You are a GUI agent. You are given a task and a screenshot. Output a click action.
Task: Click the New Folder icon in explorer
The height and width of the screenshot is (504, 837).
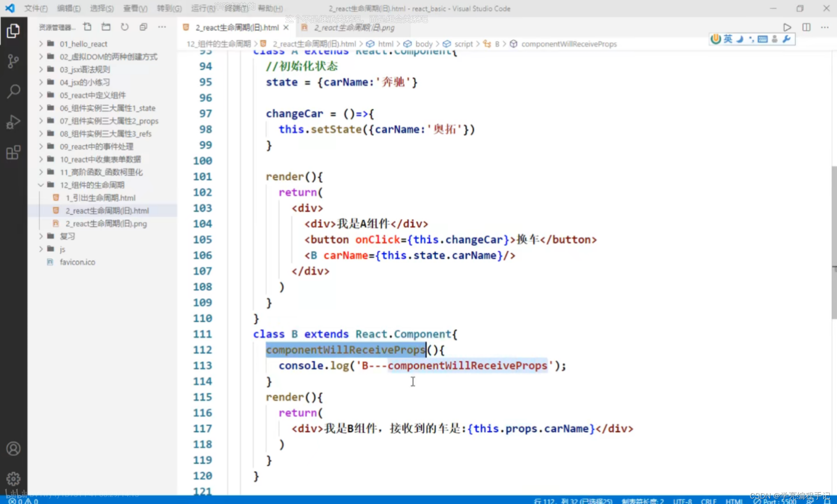click(106, 27)
